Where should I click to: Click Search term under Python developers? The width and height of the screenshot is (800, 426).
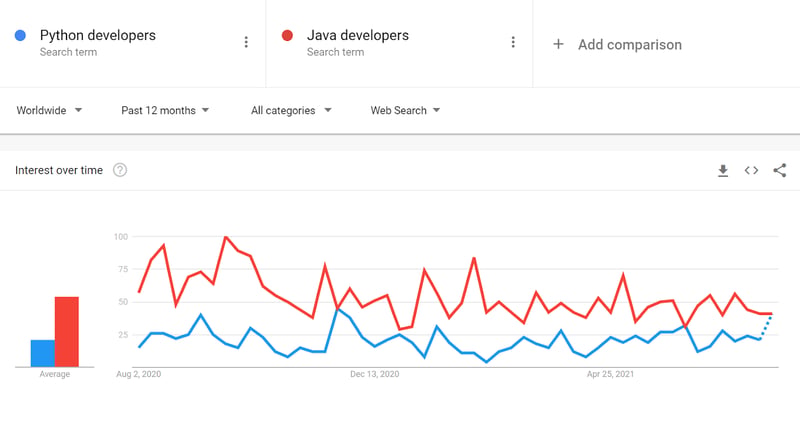68,52
